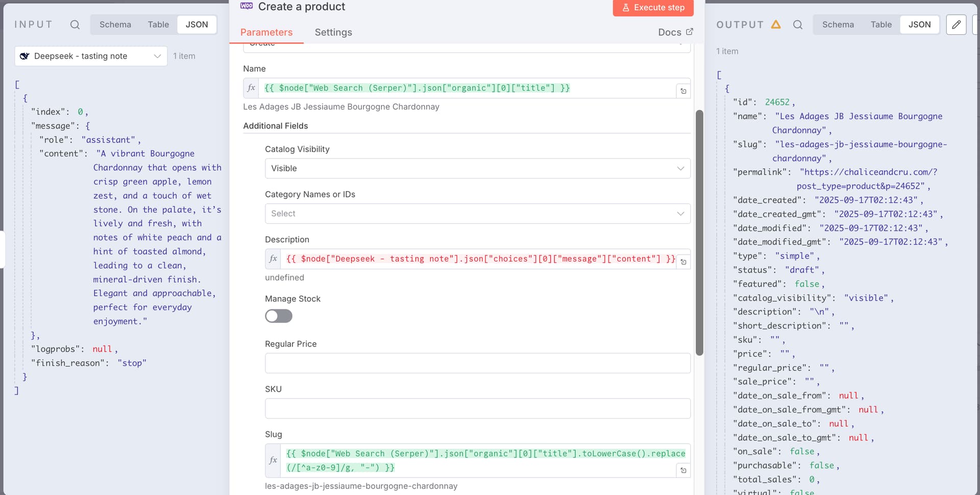Open expression editor for Name field
980x495 pixels.
point(683,91)
